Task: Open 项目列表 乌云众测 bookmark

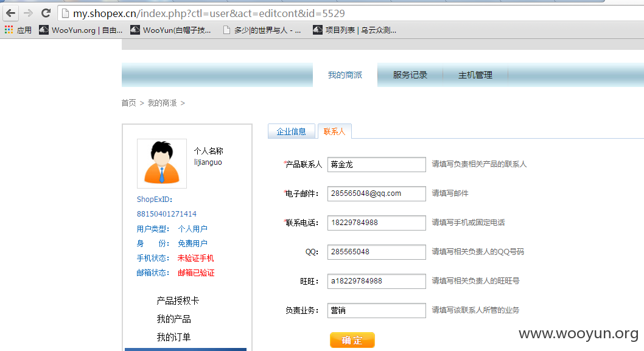Action: (354, 30)
